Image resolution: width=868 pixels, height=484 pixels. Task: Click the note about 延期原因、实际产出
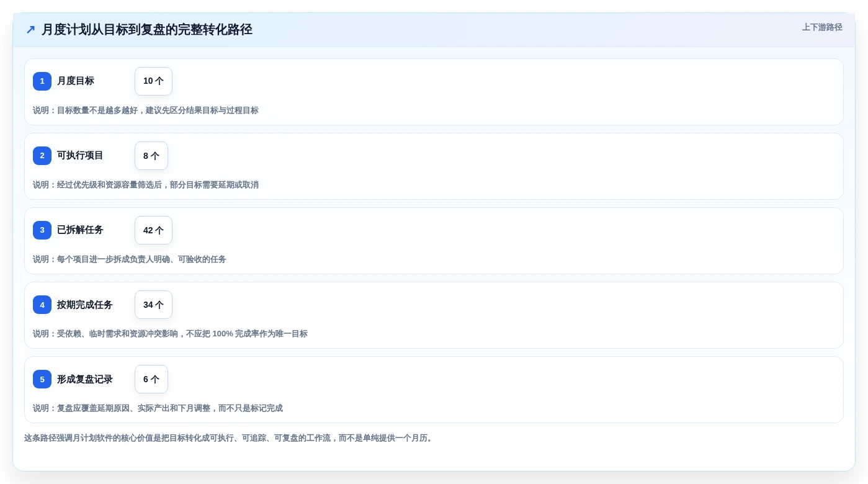(158, 408)
